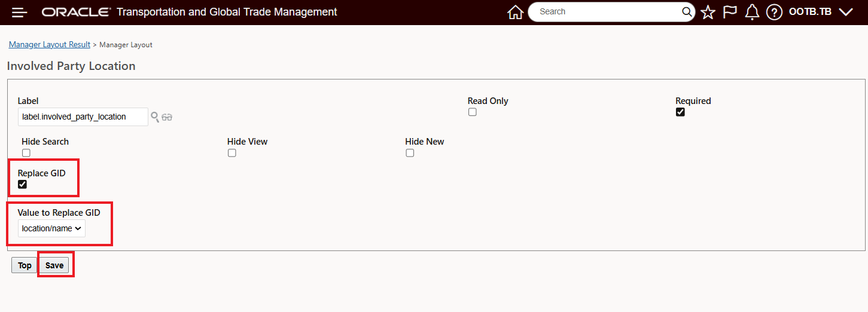Click the Oracle logo

point(76,12)
